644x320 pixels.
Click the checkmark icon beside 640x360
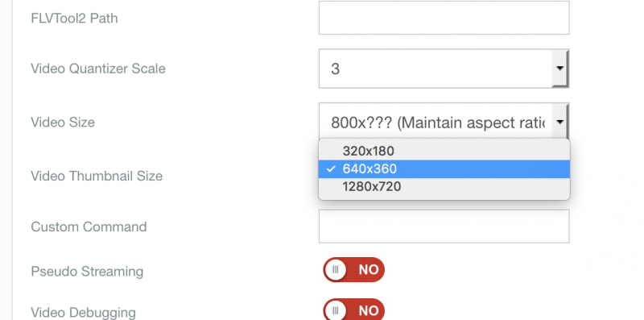pos(332,169)
